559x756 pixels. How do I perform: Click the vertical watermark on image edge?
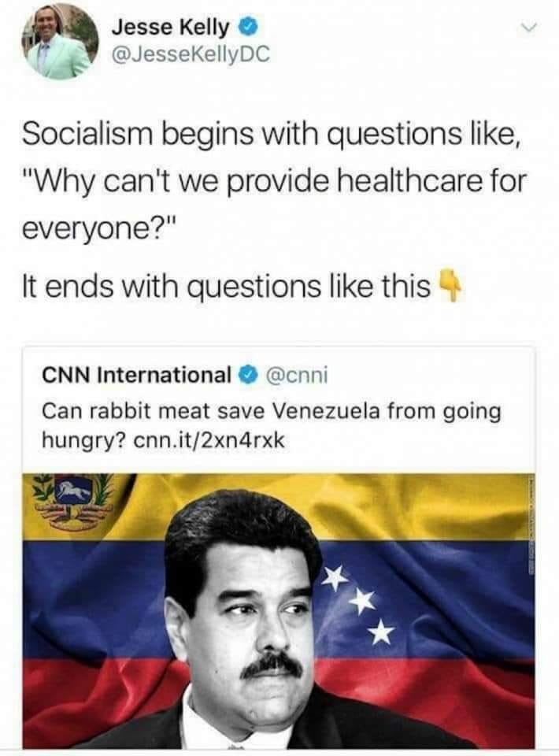click(x=531, y=525)
